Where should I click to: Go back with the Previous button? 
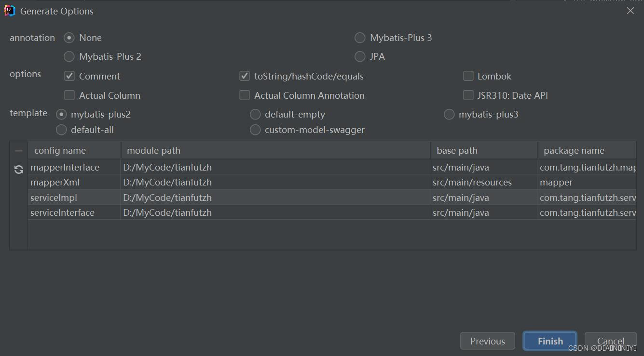click(x=487, y=341)
